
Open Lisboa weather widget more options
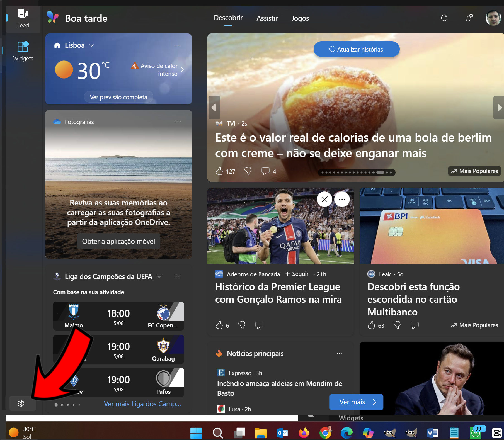177,45
